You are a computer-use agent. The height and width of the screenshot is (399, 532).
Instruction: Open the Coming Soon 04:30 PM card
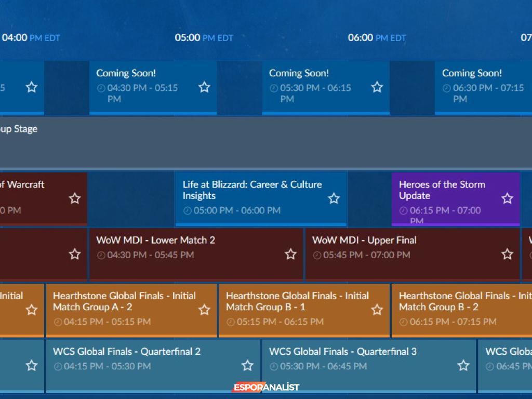(x=153, y=87)
